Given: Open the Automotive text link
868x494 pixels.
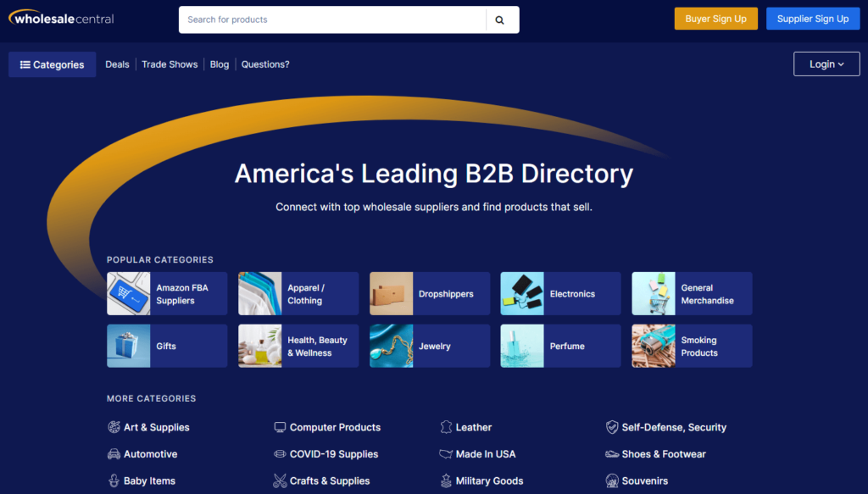Looking at the screenshot, I should [151, 454].
